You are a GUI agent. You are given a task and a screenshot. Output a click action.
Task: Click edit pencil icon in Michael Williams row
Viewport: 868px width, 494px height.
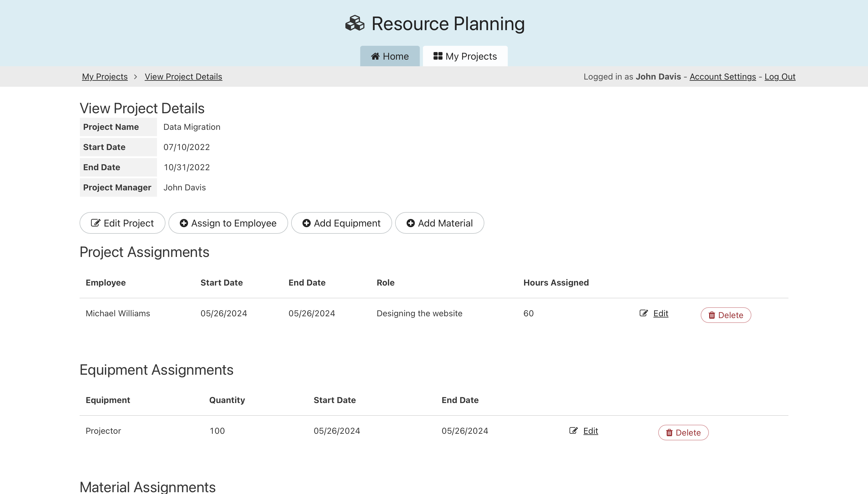coord(643,313)
